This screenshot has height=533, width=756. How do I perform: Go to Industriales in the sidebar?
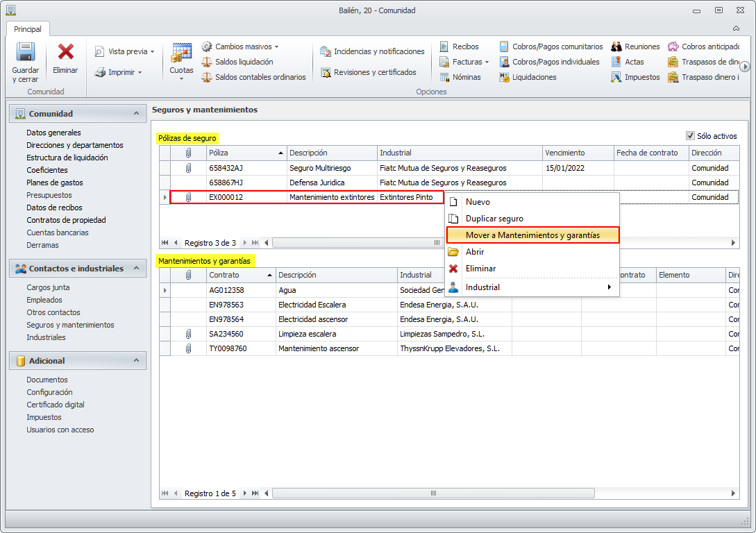click(x=46, y=337)
